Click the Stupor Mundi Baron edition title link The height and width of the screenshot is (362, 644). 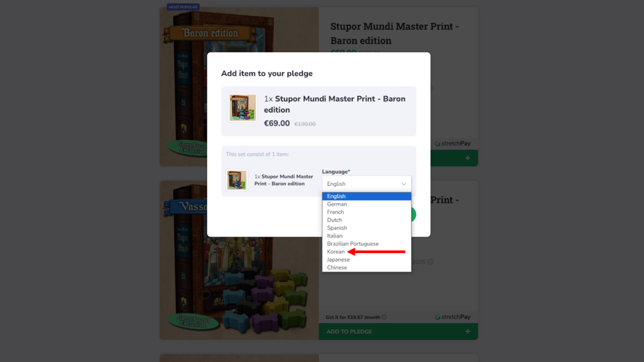[x=395, y=33]
